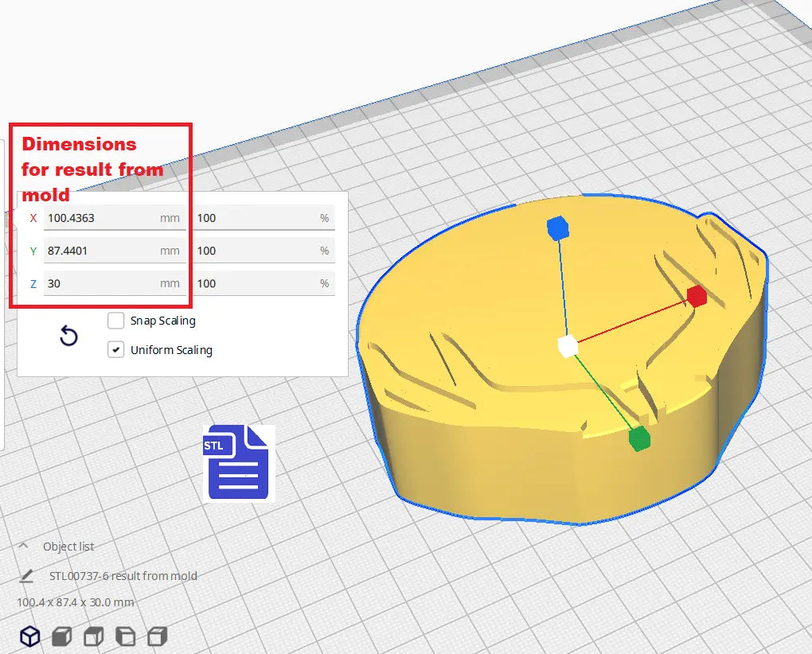The image size is (812, 654).
Task: Collapse the Object list chevron
Action: (24, 547)
